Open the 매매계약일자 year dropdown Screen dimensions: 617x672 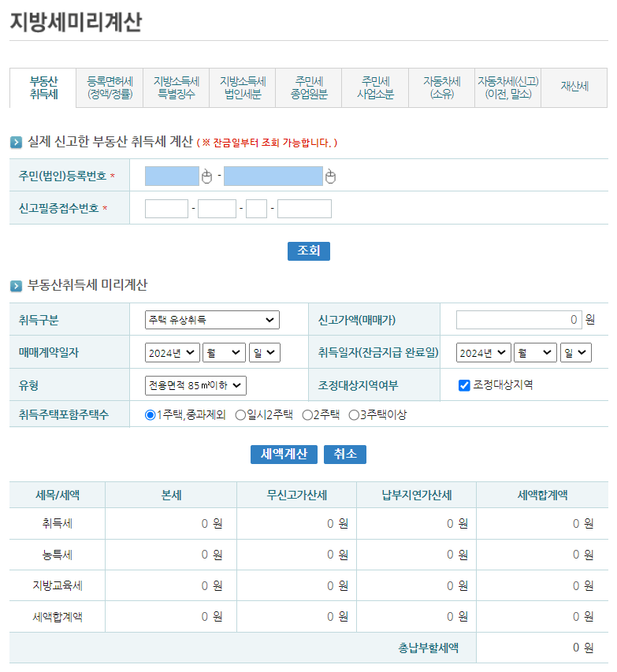(x=172, y=353)
